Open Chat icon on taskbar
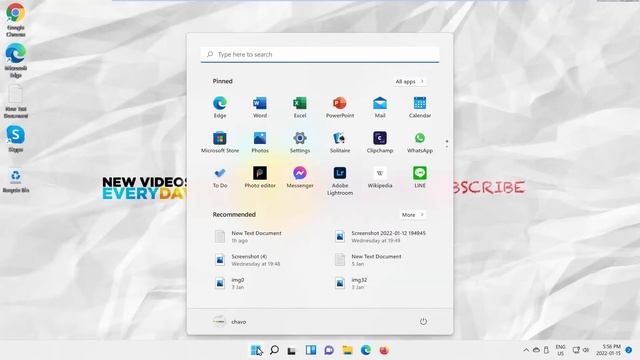The width and height of the screenshot is (640, 360). point(329,350)
